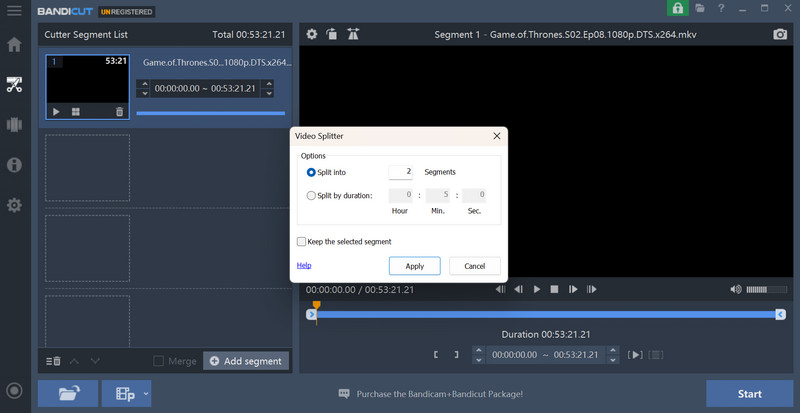
Task: Open the Information sidebar icon
Action: pyautogui.click(x=14, y=165)
